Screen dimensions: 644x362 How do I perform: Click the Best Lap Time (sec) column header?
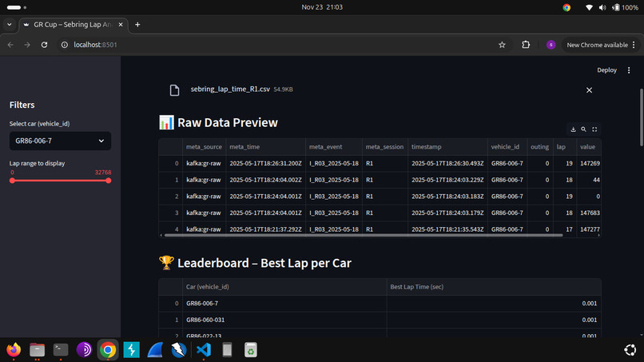pos(494,287)
